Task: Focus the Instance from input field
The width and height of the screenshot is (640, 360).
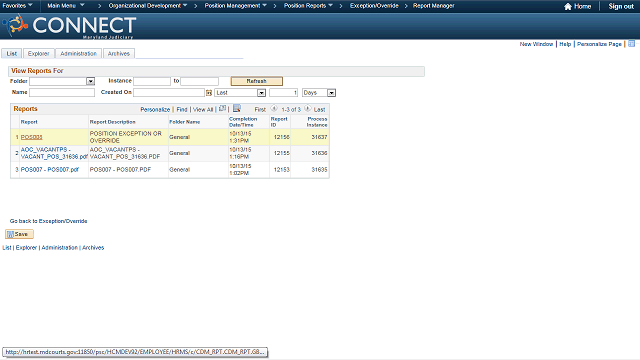Action: pyautogui.click(x=152, y=81)
